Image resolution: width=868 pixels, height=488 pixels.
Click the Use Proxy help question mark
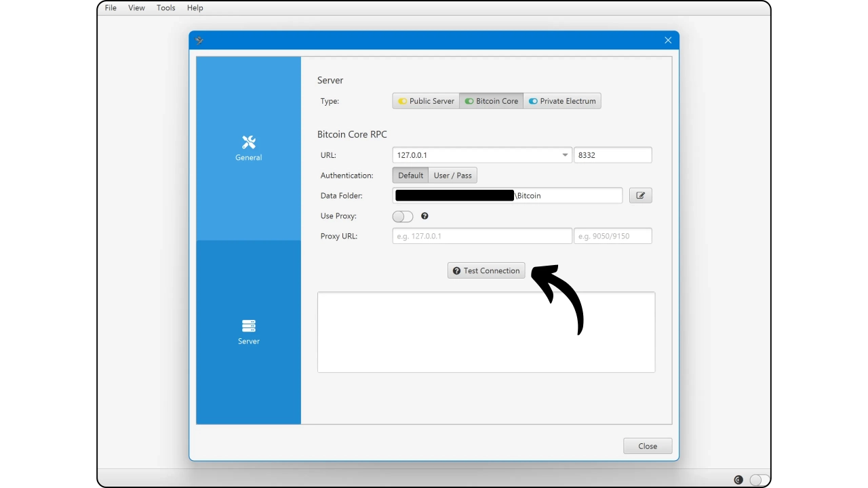(x=425, y=216)
